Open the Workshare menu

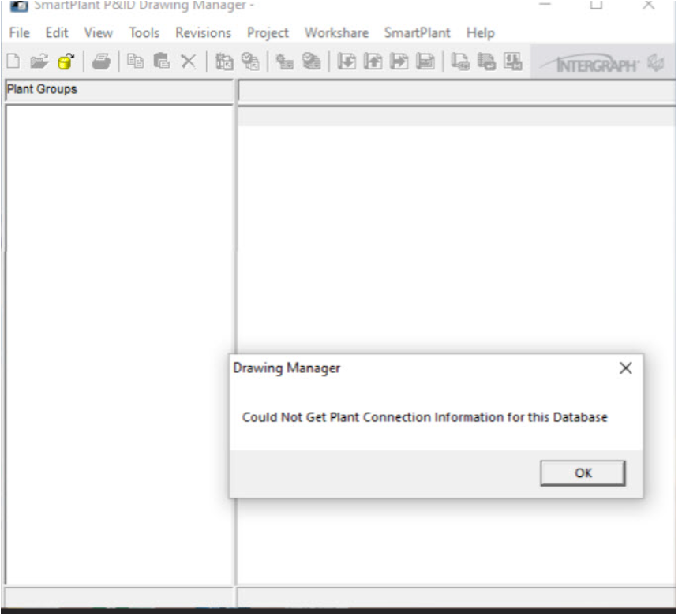[x=336, y=32]
